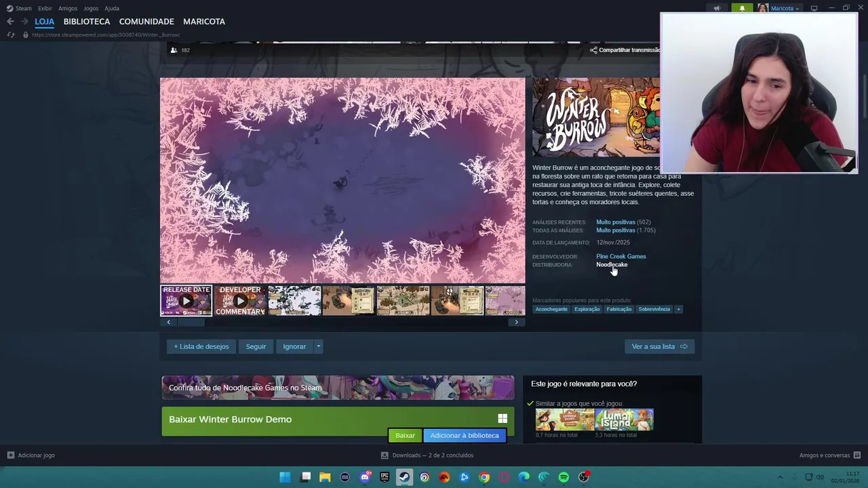Open the EA app from taskbar

click(444, 477)
